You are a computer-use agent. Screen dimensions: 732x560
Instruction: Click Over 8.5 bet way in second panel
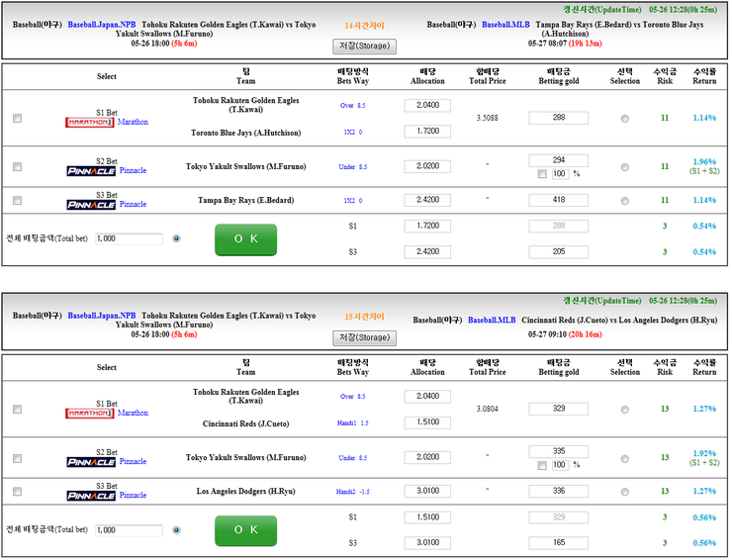[x=353, y=397]
